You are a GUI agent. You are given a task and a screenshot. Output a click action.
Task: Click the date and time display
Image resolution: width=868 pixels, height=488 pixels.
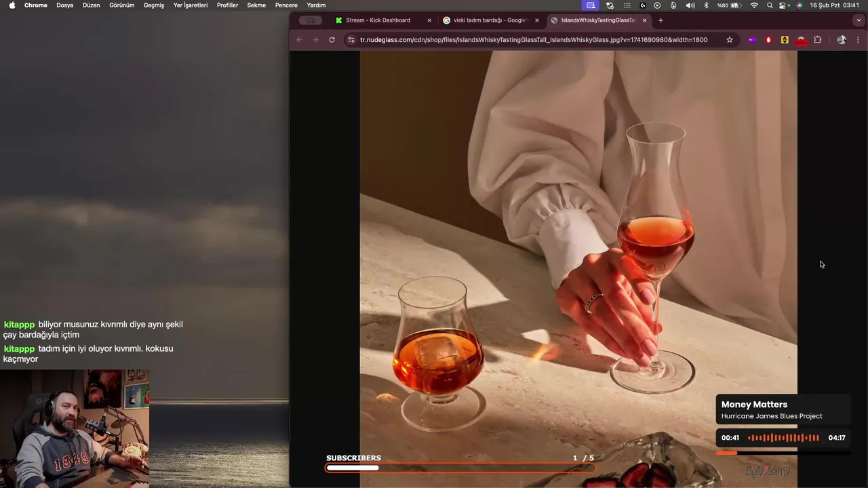coord(835,5)
